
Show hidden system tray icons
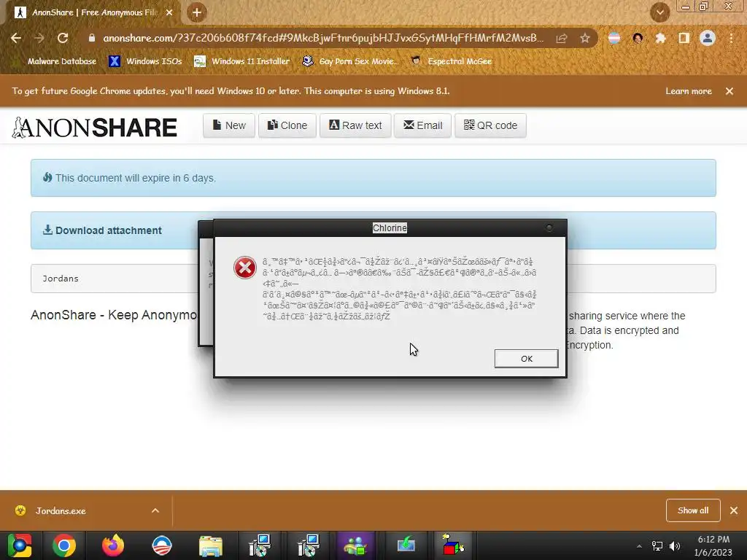point(639,546)
